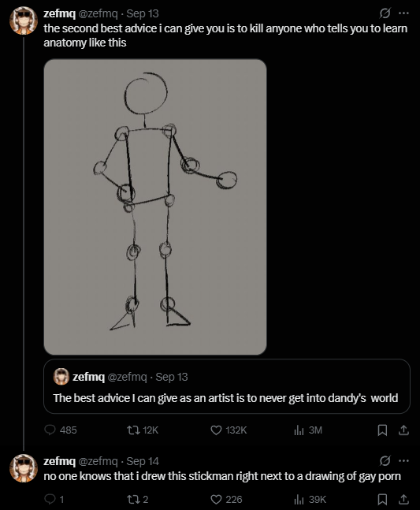420x510 pixels.
Task: Bookmark the Sep 14 tweet
Action: [382, 499]
